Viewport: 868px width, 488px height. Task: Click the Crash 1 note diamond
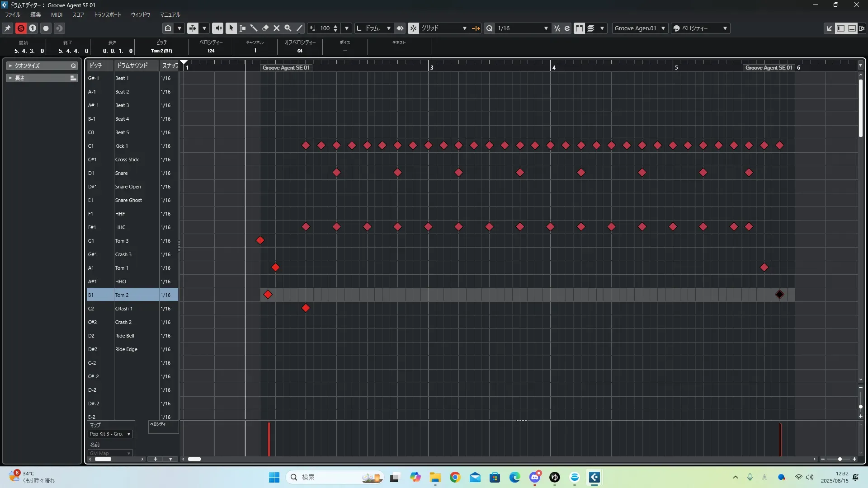(306, 308)
